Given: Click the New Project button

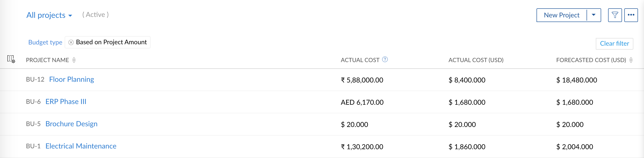Looking at the screenshot, I should (x=562, y=15).
